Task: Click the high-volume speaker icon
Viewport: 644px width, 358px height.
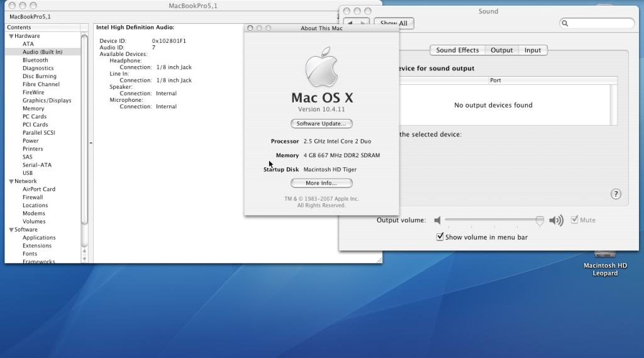Action: [556, 220]
